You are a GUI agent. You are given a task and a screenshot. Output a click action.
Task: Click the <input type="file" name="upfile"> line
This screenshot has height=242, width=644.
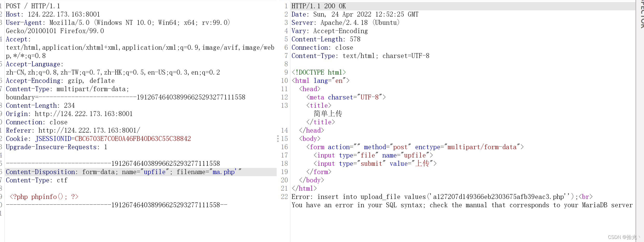(x=373, y=155)
